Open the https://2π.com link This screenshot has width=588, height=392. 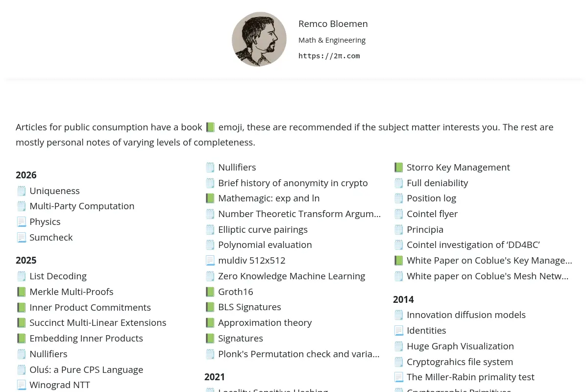(329, 56)
